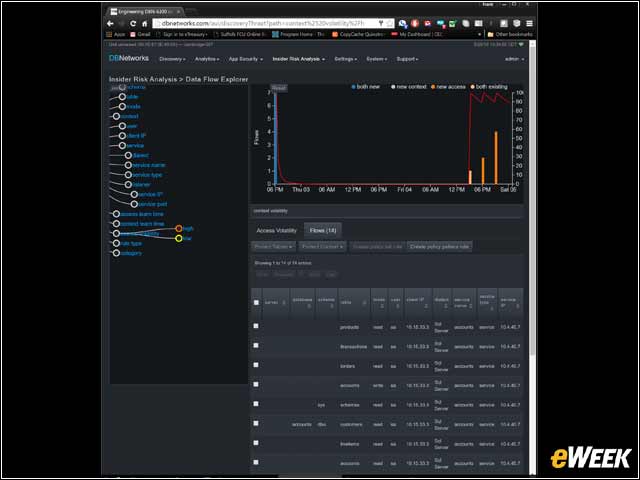Open the Protect Context dropdown

[322, 247]
